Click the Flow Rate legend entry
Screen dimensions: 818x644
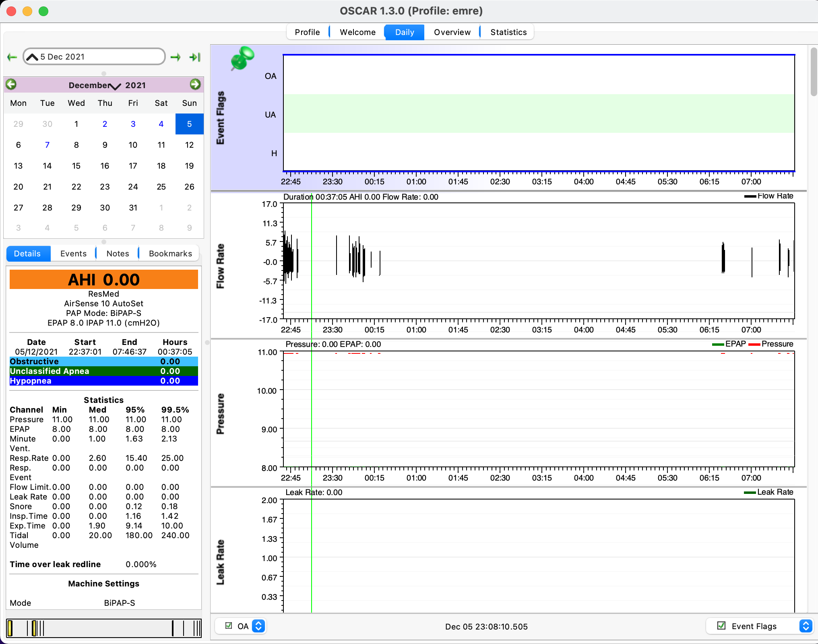click(x=769, y=196)
